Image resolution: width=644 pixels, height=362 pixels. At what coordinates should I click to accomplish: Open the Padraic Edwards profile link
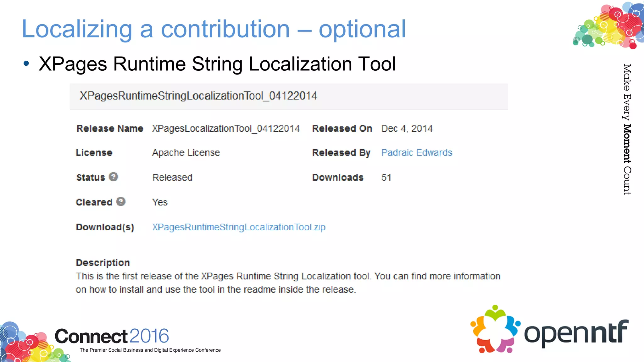tap(417, 153)
